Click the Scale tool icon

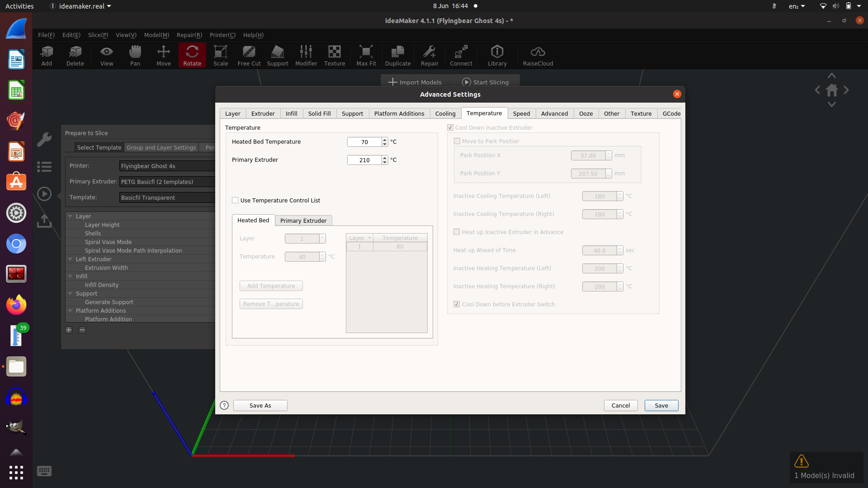[221, 56]
